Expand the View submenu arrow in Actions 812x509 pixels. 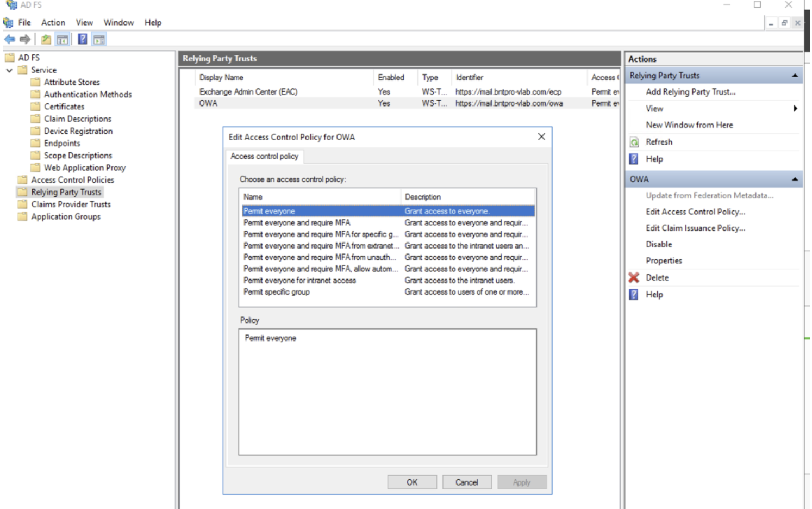click(x=795, y=109)
